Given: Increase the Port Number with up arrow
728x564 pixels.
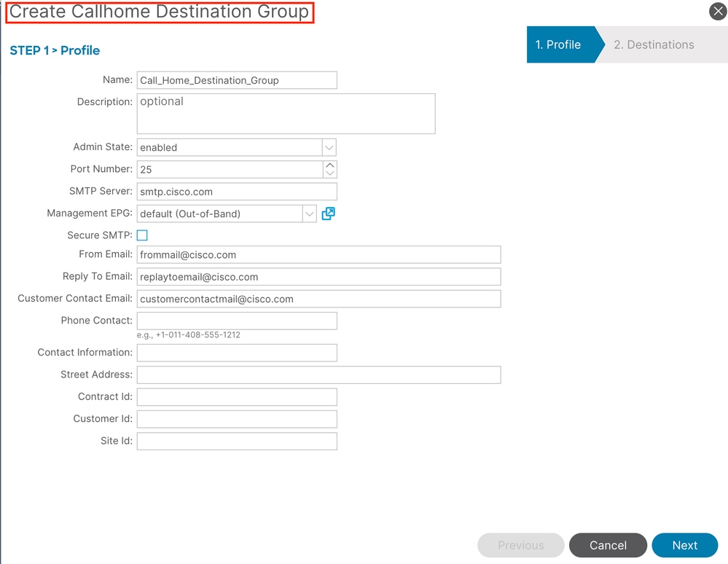Looking at the screenshot, I should click(330, 165).
